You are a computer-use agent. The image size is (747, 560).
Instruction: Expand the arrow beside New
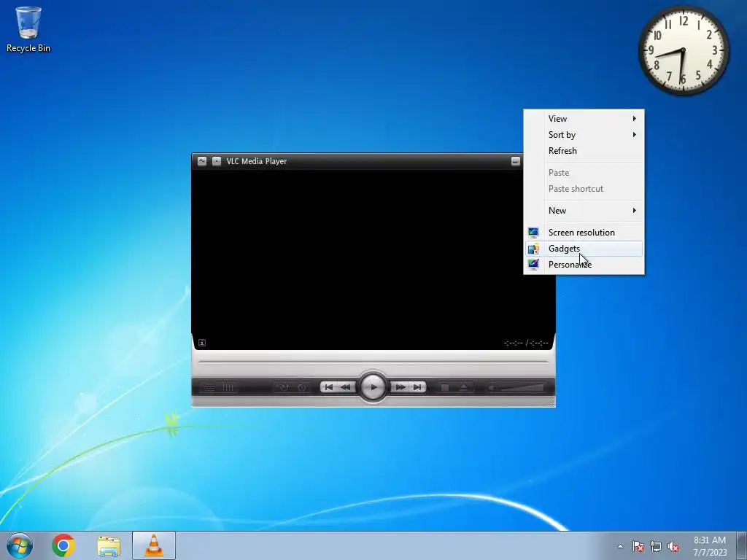(634, 211)
